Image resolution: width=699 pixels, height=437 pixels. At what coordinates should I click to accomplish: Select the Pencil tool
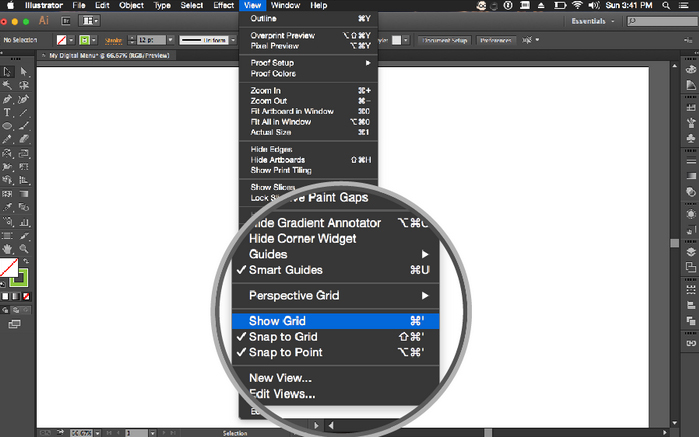(x=7, y=140)
